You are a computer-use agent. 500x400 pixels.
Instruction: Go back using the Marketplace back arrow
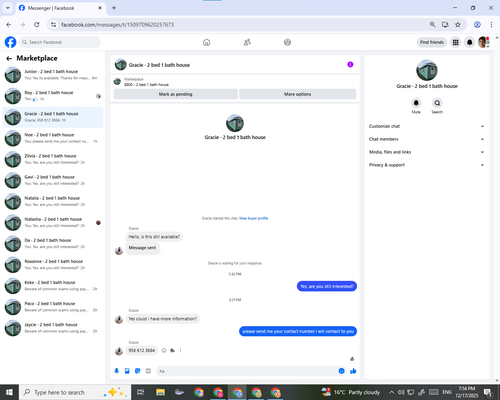click(x=9, y=59)
